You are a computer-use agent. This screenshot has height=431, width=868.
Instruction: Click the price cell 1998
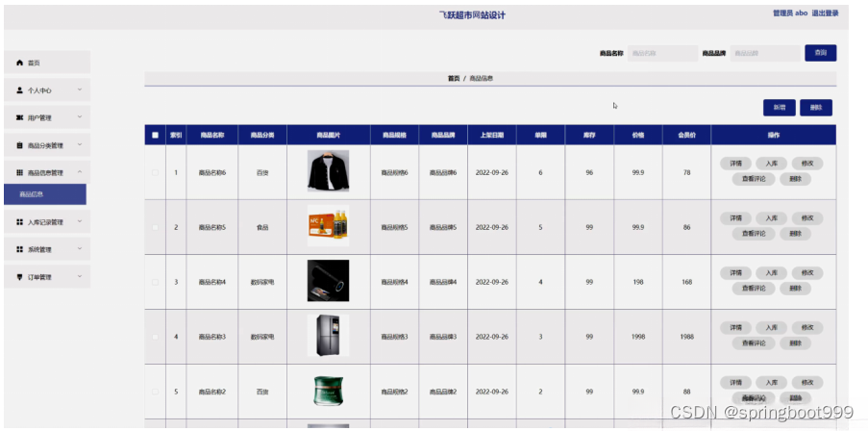[x=638, y=337]
